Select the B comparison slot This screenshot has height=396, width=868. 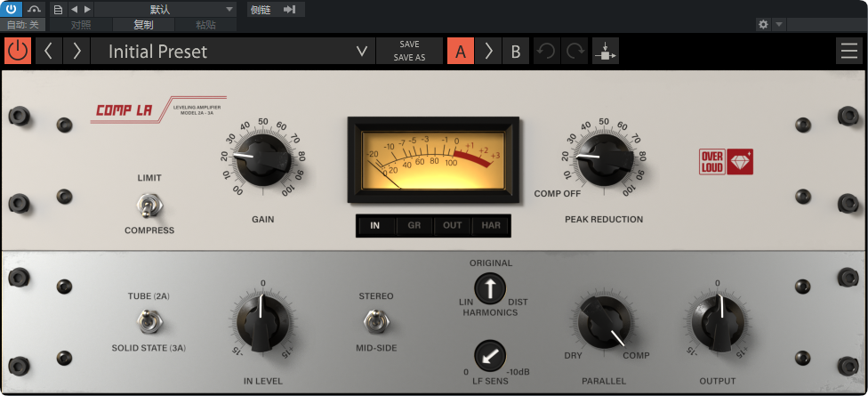516,51
